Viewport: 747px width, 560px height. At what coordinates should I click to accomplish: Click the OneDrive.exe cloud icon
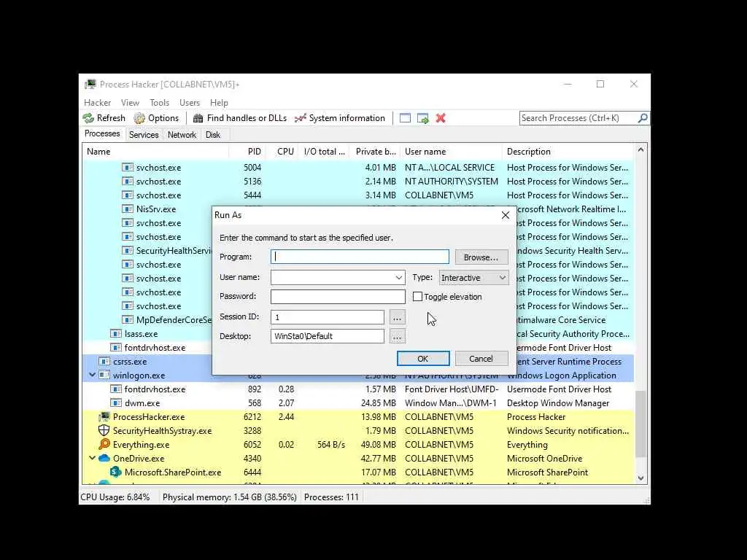point(104,458)
